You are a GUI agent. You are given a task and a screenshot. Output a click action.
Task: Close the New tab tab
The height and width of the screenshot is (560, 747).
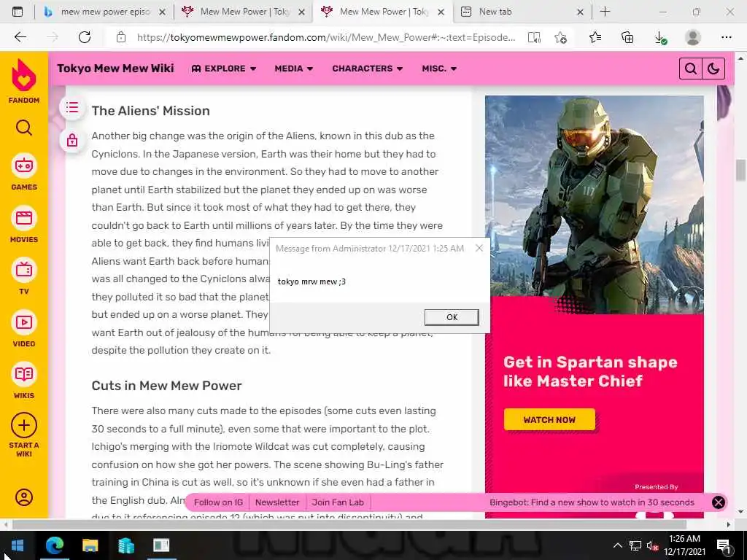580,12
